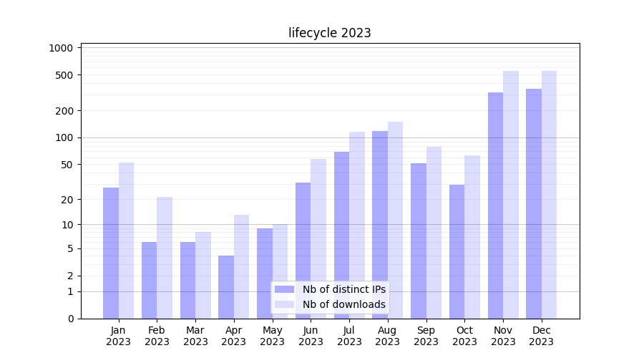
Task: Click the 'Oct 2023' x-axis label
Action: [x=464, y=336]
